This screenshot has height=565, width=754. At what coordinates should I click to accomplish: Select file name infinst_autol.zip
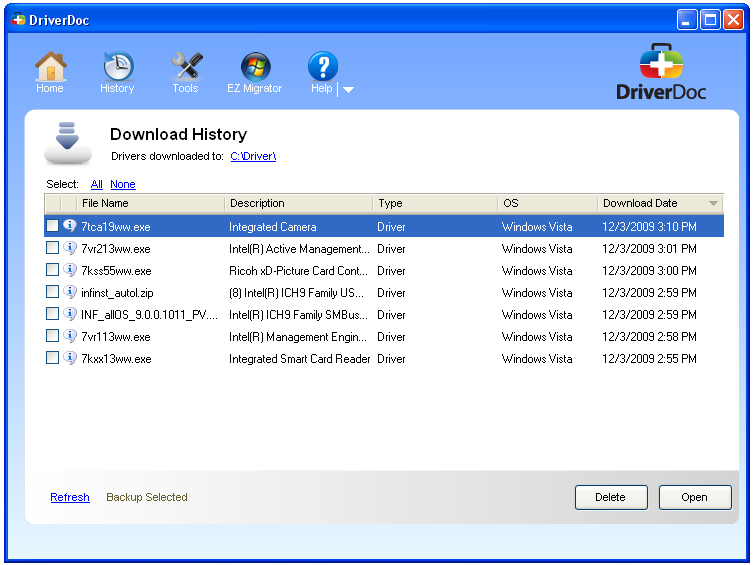coord(117,293)
